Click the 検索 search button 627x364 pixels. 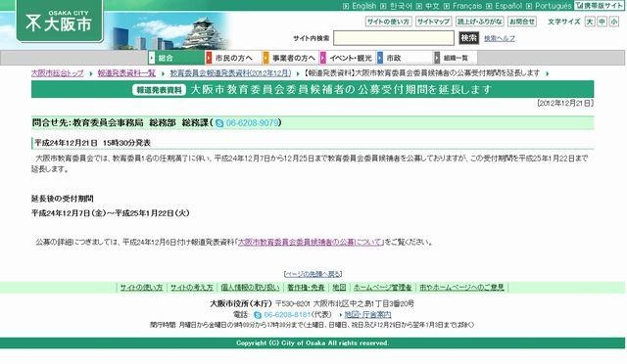(x=468, y=38)
